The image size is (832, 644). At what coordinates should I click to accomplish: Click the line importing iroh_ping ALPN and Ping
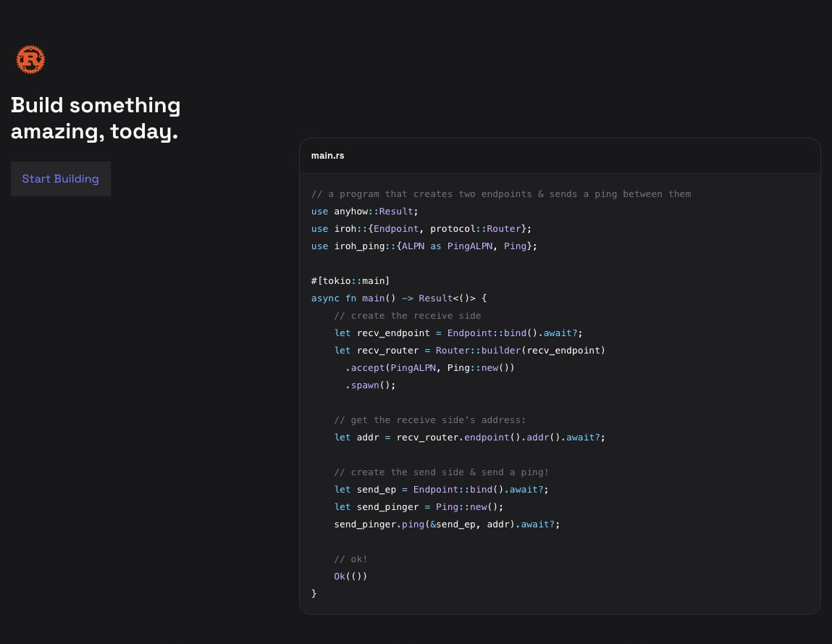coord(424,246)
